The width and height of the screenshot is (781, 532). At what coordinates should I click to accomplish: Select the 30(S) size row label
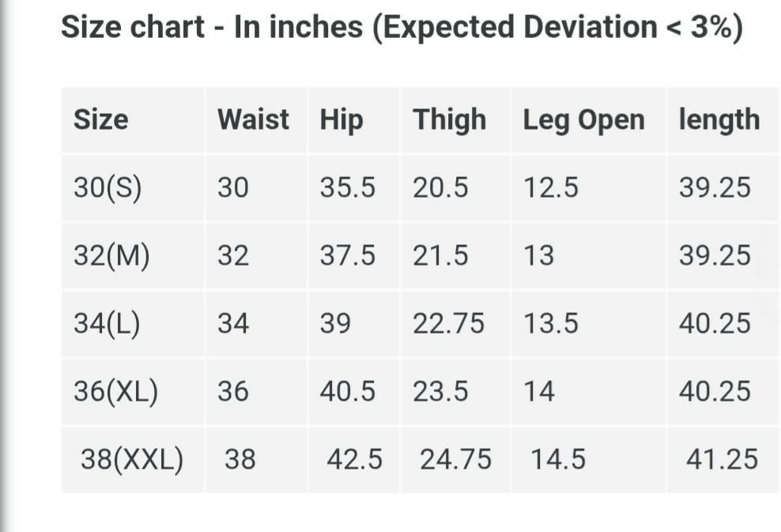[x=108, y=188]
